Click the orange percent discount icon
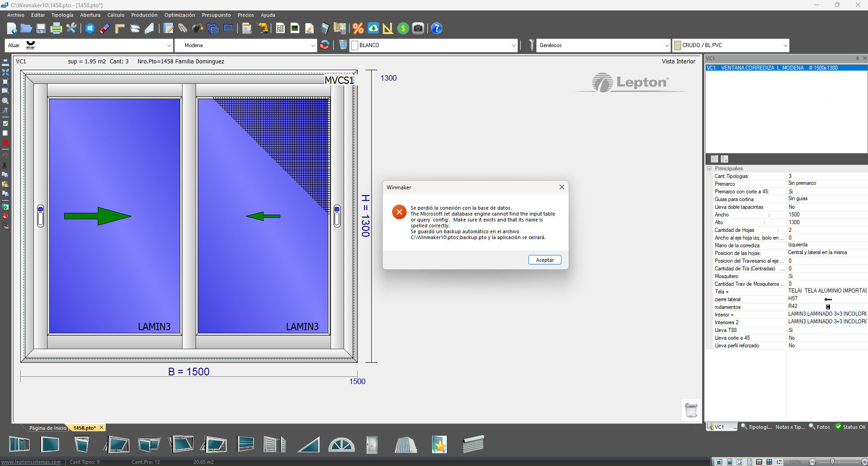The image size is (868, 466). click(x=358, y=29)
